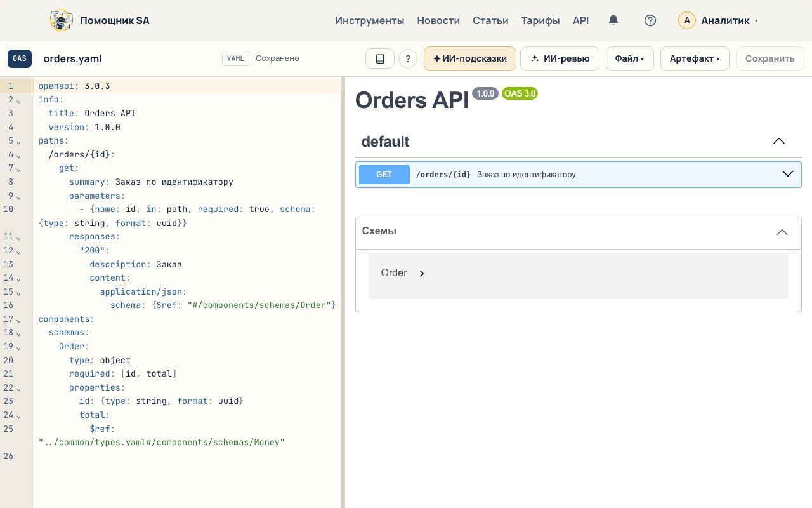
Task: Open the Статьи page
Action: pyautogui.click(x=490, y=20)
